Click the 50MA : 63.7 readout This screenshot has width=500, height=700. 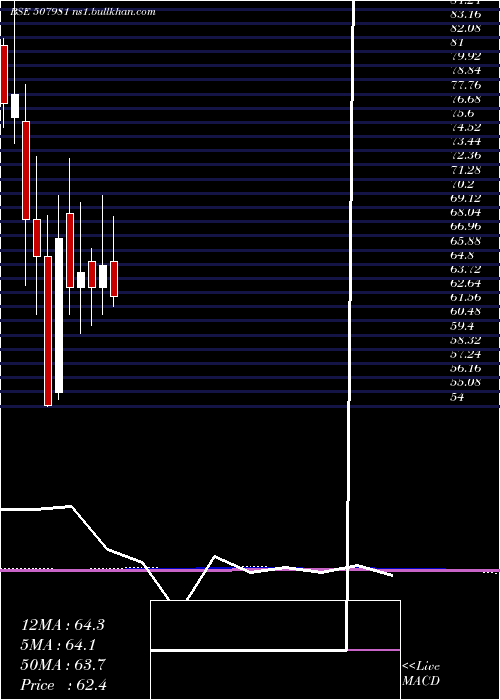[63, 665]
